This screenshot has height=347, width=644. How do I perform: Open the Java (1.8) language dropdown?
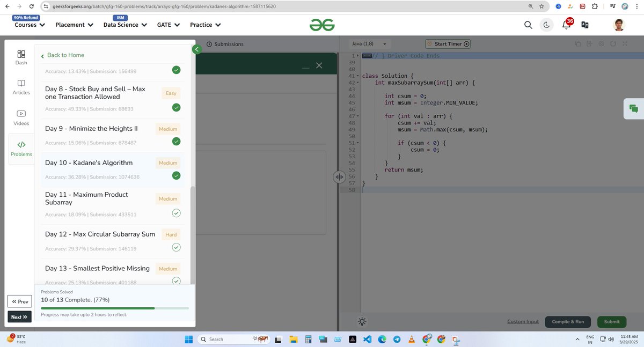coord(369,44)
